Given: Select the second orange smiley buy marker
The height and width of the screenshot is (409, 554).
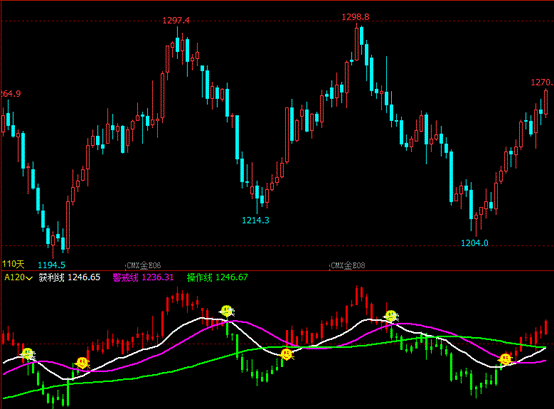Looking at the screenshot, I should click(x=287, y=354).
